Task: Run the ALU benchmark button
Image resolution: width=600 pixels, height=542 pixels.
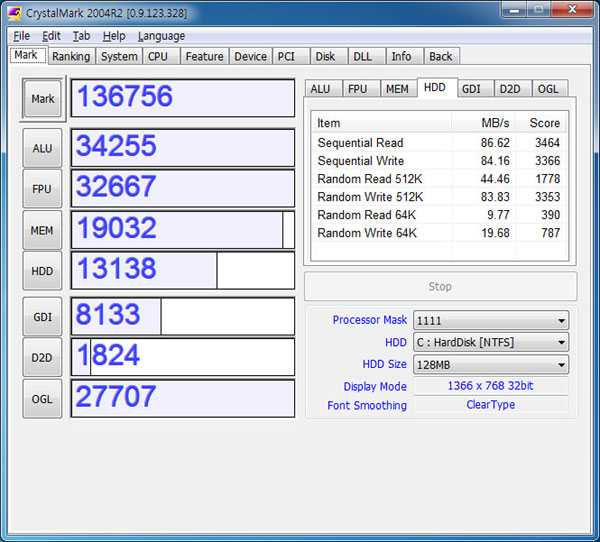Action: [x=42, y=148]
